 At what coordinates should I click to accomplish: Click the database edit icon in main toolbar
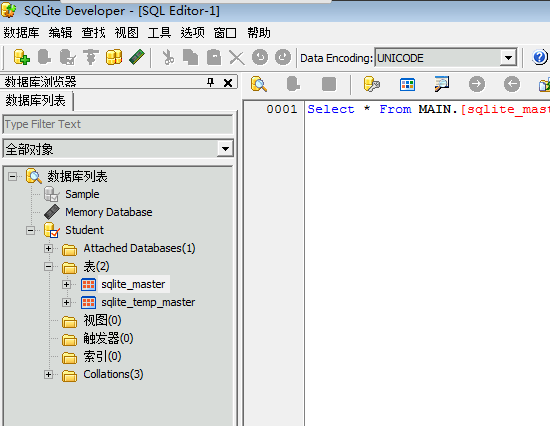coord(67,57)
